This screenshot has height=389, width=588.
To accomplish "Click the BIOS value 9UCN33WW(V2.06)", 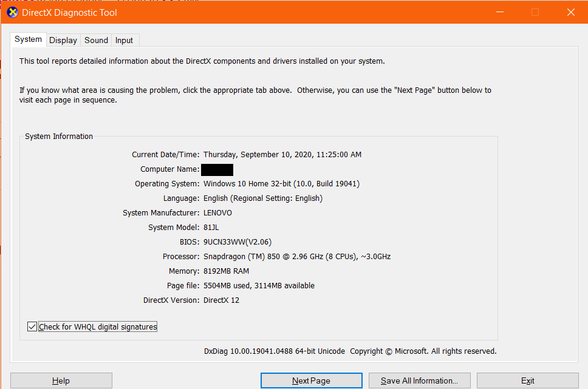I will point(238,242).
